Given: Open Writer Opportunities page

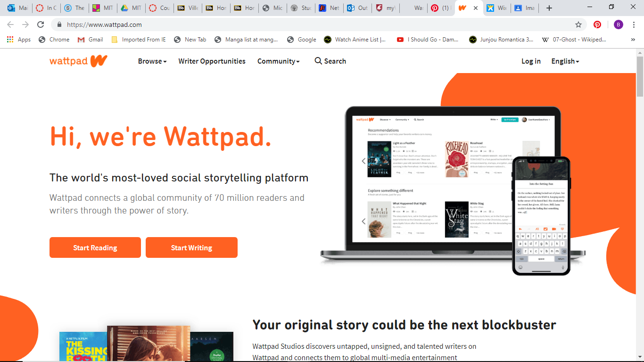Looking at the screenshot, I should coord(212,61).
